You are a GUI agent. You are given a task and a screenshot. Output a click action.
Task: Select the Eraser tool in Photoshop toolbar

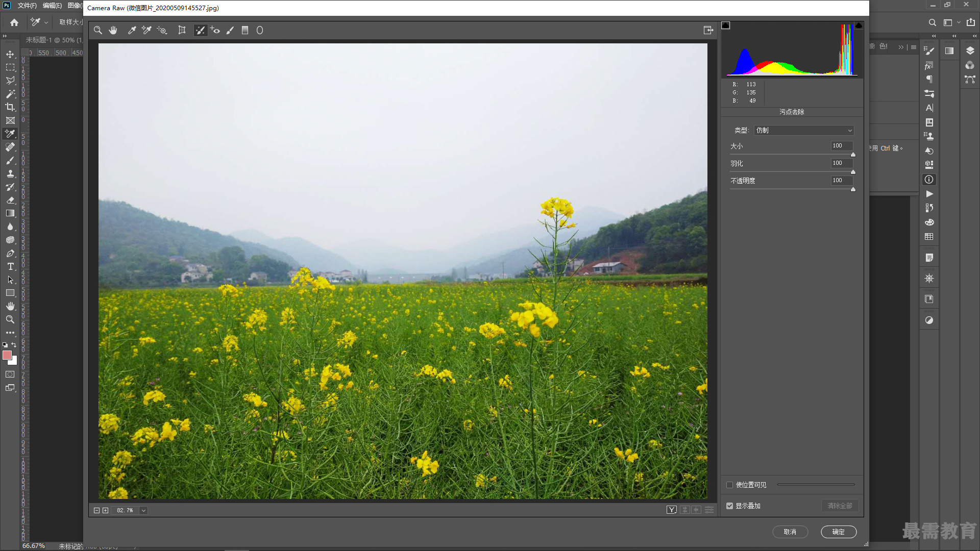point(10,201)
